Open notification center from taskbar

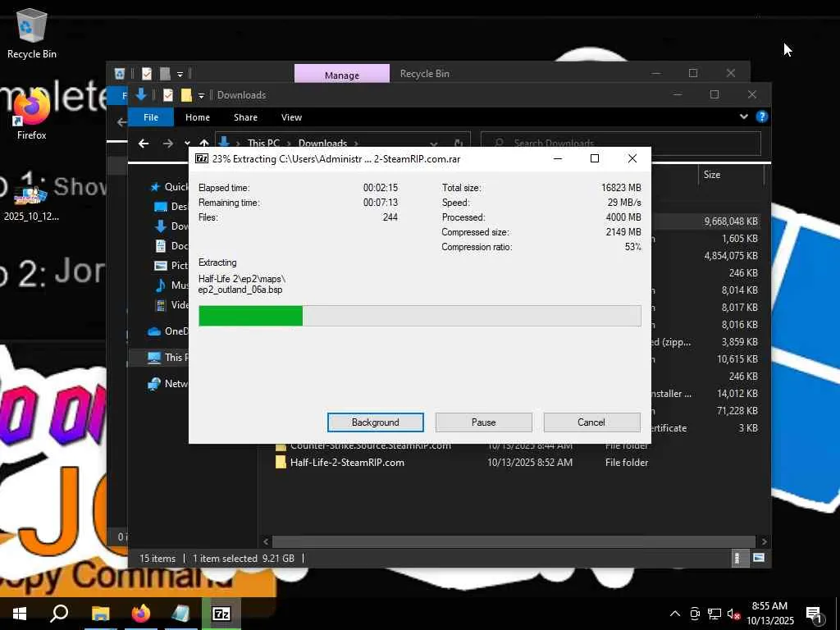click(x=814, y=614)
